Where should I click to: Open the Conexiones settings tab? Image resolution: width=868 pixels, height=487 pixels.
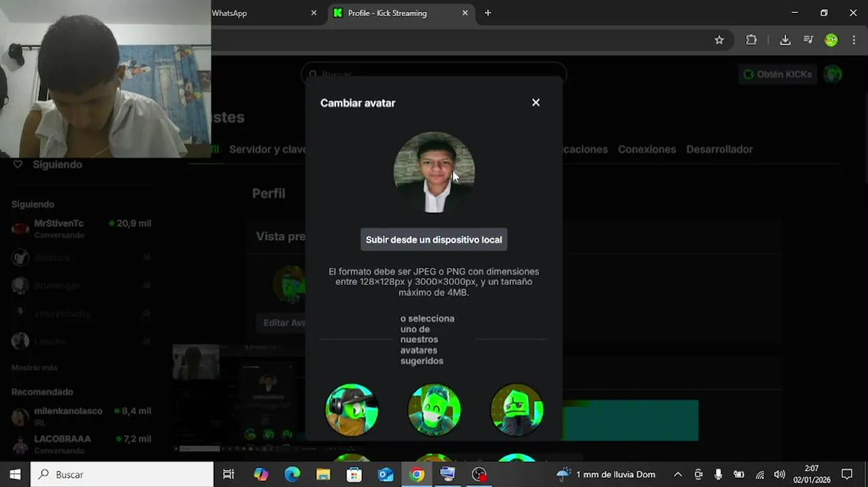(x=647, y=149)
